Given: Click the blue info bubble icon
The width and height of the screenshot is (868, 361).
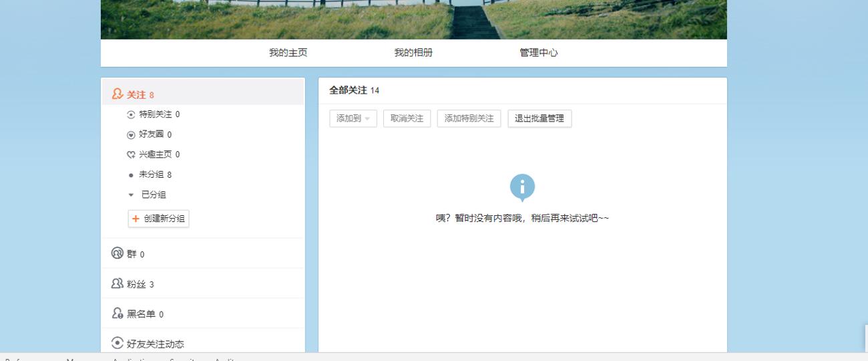Looking at the screenshot, I should (x=522, y=187).
